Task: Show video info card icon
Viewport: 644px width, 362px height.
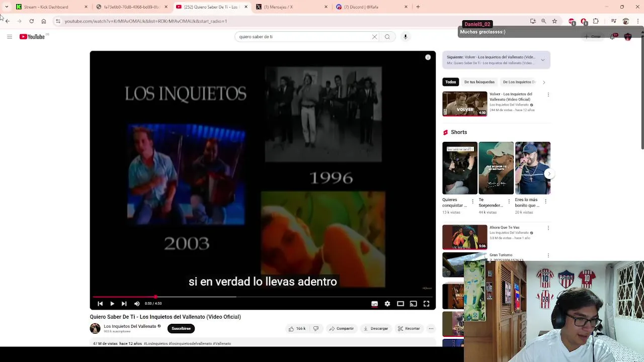Action: pos(428,57)
